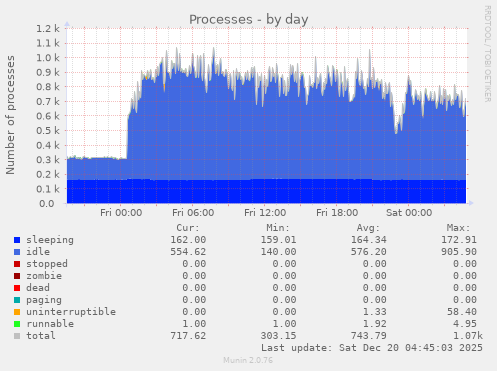Click runnable average value 1.92

374,324
